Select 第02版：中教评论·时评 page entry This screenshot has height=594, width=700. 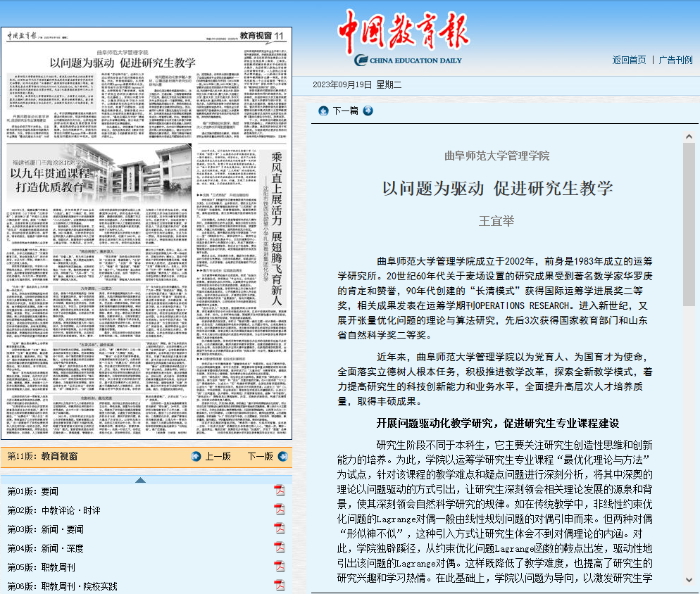click(x=54, y=510)
